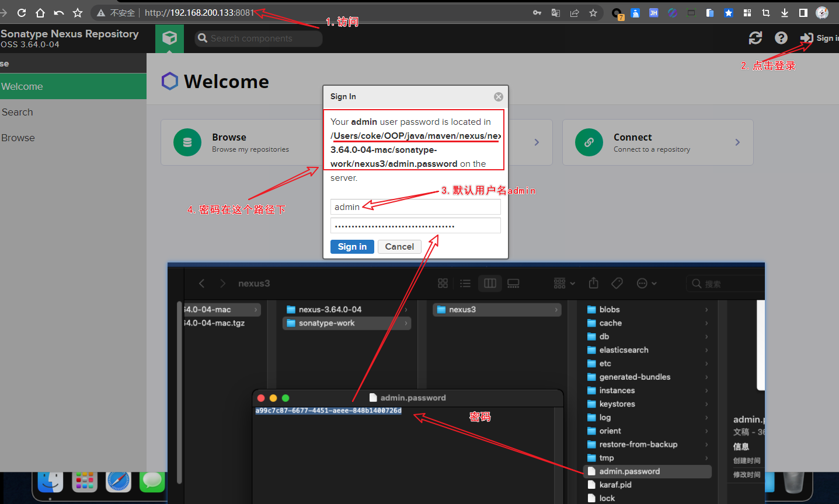Open Finder group-by dropdown
The image size is (839, 504).
tap(565, 283)
